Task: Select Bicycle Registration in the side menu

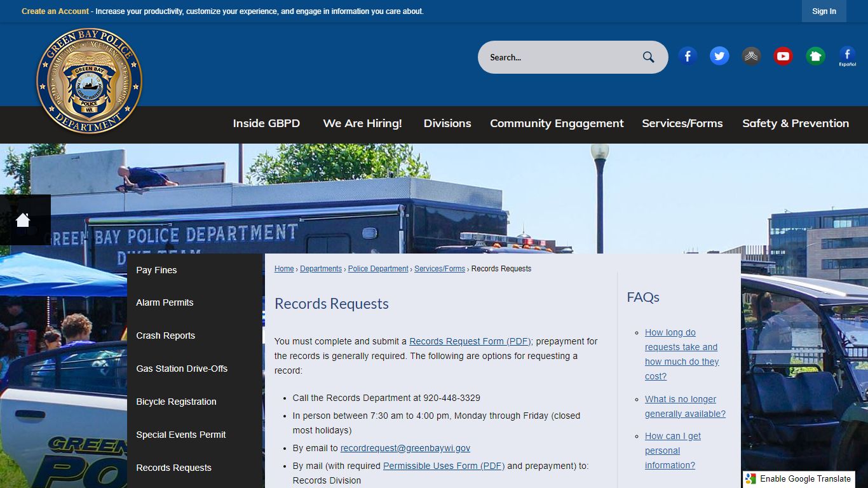Action: tap(196, 402)
